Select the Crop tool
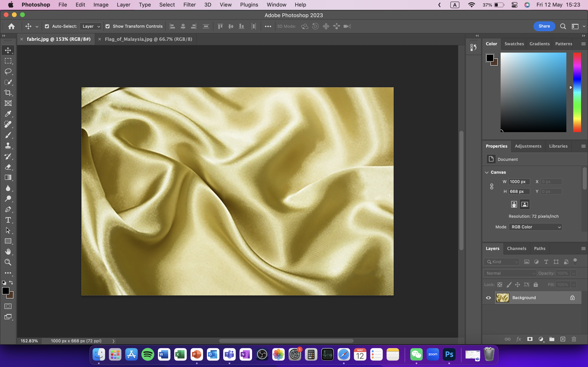Screen dimensions: 588x367 (8, 93)
